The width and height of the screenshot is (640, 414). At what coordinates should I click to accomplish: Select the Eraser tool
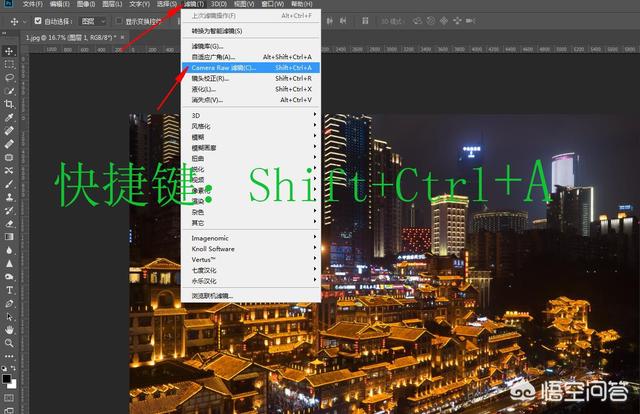[9, 223]
